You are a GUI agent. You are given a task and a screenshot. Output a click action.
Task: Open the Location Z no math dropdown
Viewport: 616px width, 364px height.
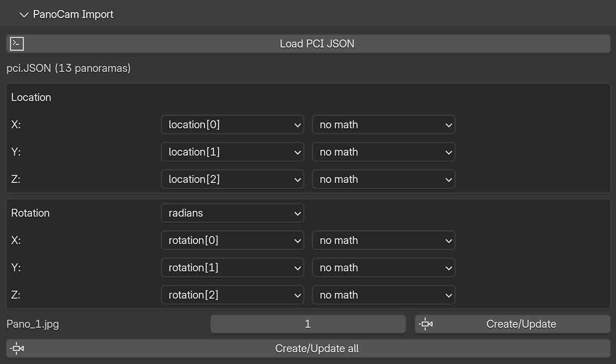coord(383,179)
